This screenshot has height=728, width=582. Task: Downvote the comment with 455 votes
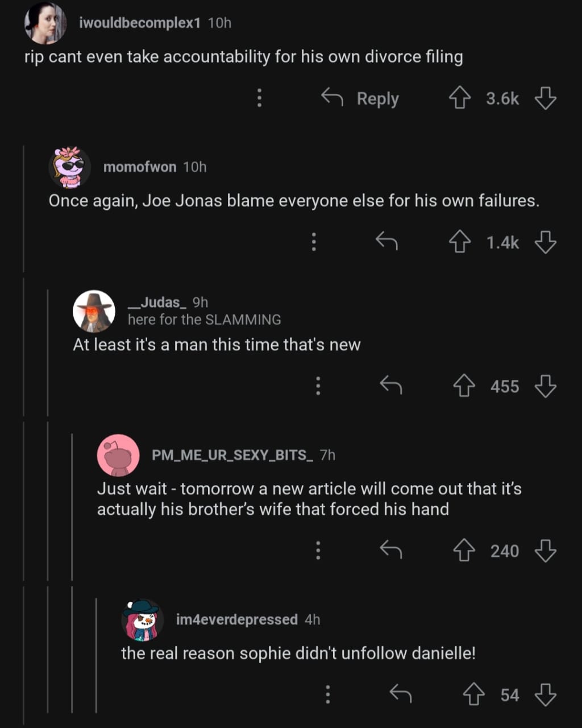click(545, 386)
